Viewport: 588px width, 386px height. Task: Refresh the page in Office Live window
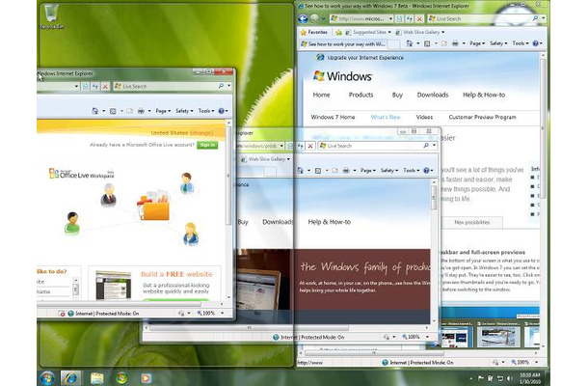[95, 86]
